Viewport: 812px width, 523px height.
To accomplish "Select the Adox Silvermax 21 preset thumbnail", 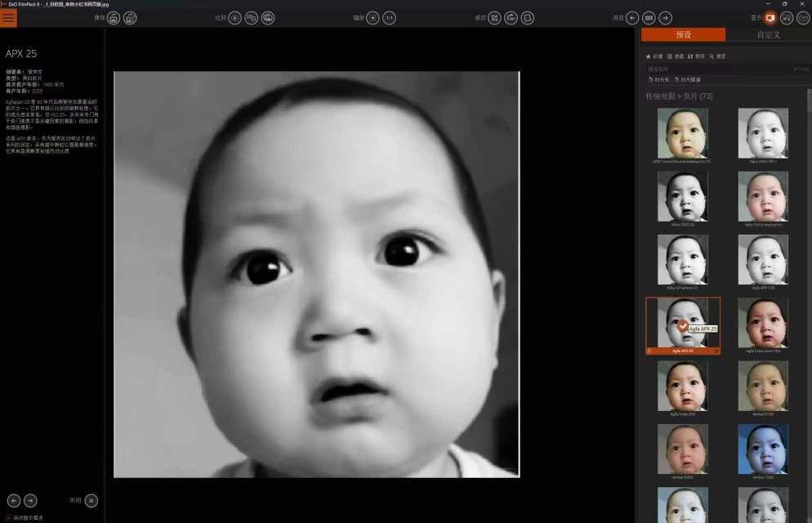I will (683, 259).
